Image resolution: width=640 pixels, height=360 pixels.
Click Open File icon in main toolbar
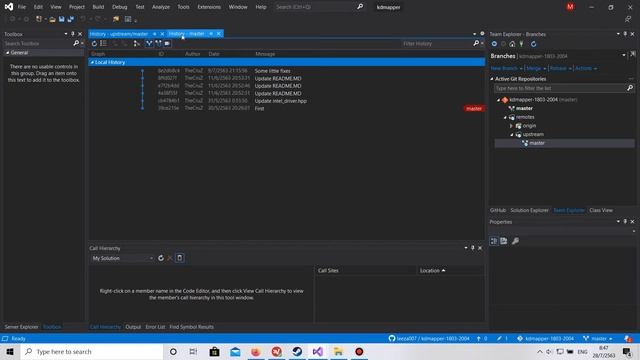(52, 19)
